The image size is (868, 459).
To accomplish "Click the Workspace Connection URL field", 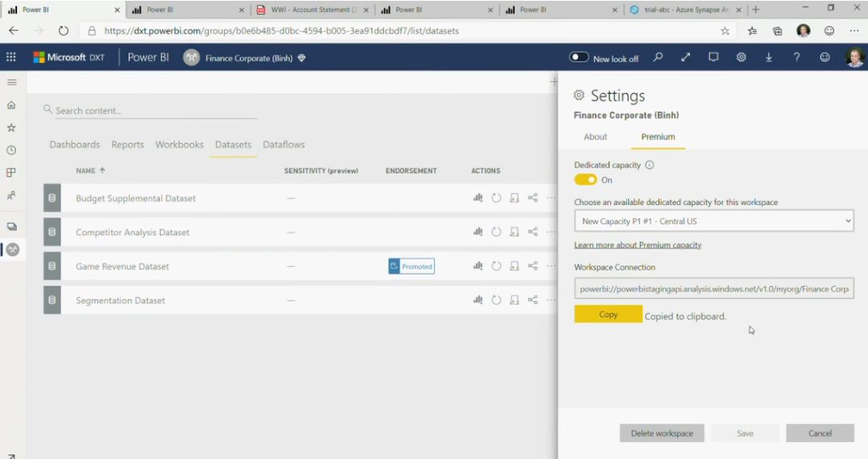I will (714, 289).
